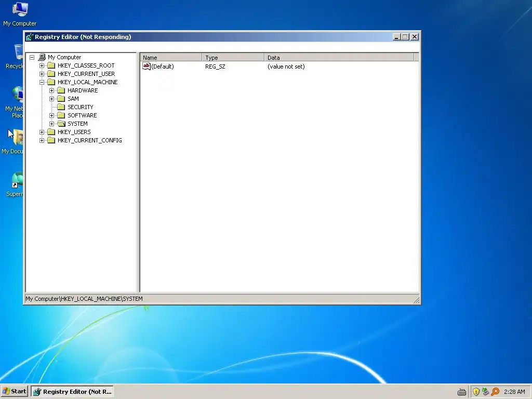Click the window resize grip in status bar
532x399 pixels.
click(417, 300)
